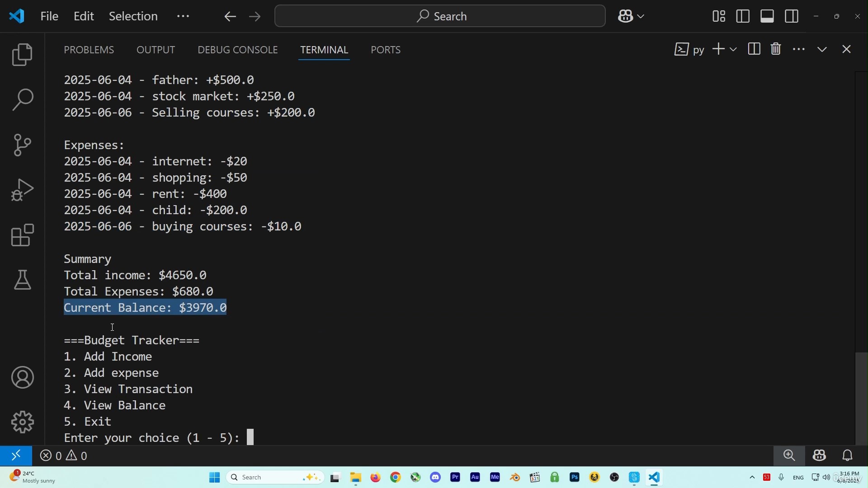868x488 pixels.
Task: Open a remote window from status bar
Action: click(16, 455)
